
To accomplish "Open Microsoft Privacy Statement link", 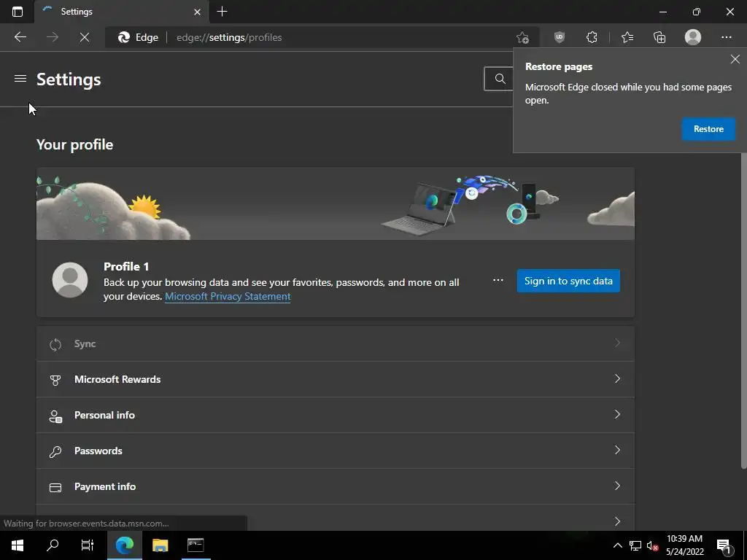I will coord(228,296).
